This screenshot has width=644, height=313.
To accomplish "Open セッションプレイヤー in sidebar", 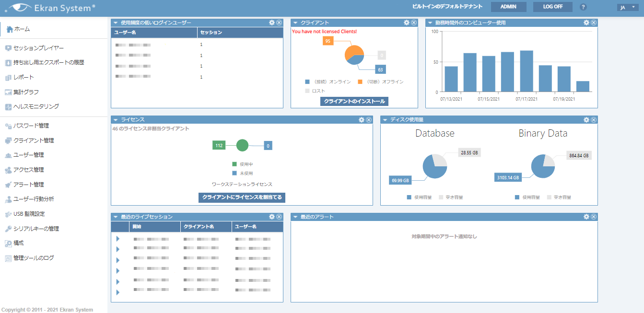I will tap(38, 48).
